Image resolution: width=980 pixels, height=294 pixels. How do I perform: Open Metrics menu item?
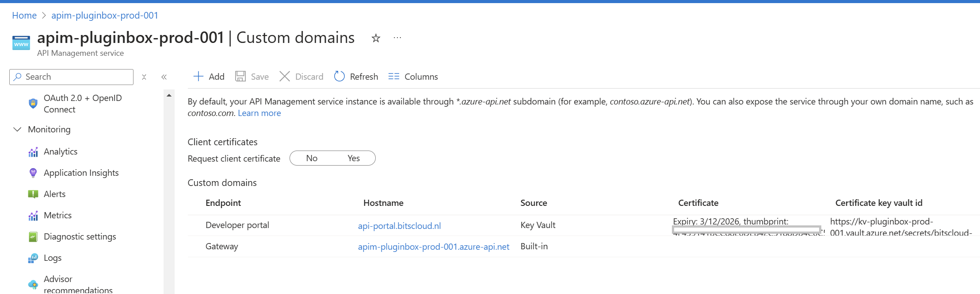pos(58,215)
